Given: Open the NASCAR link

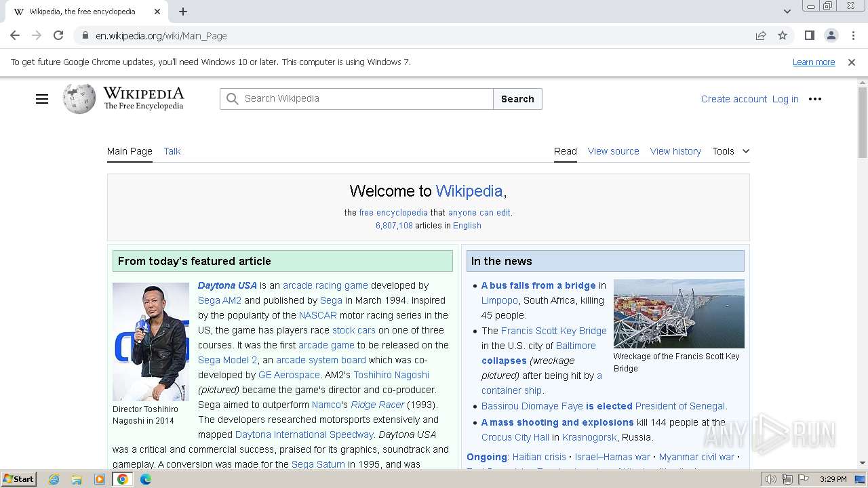Looking at the screenshot, I should (x=318, y=315).
